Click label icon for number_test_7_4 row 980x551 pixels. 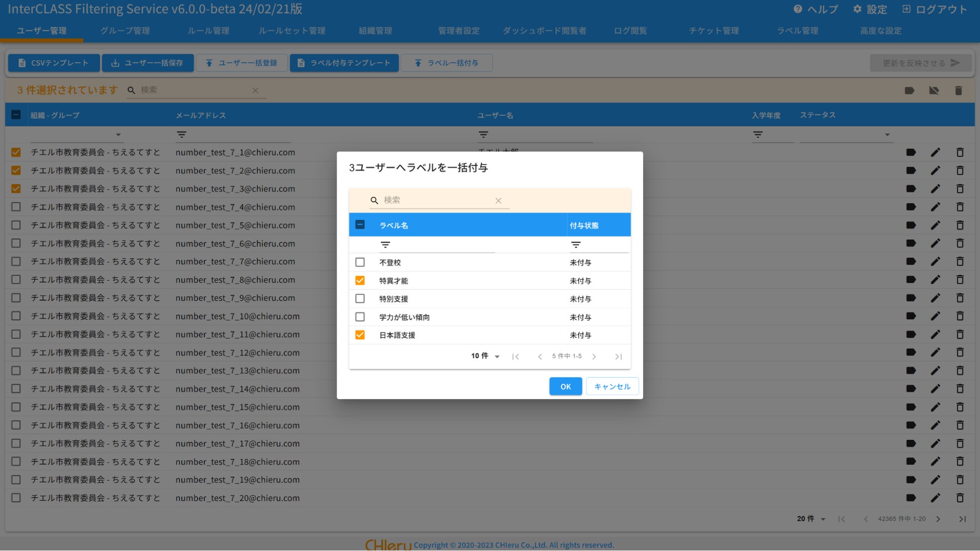(x=911, y=207)
